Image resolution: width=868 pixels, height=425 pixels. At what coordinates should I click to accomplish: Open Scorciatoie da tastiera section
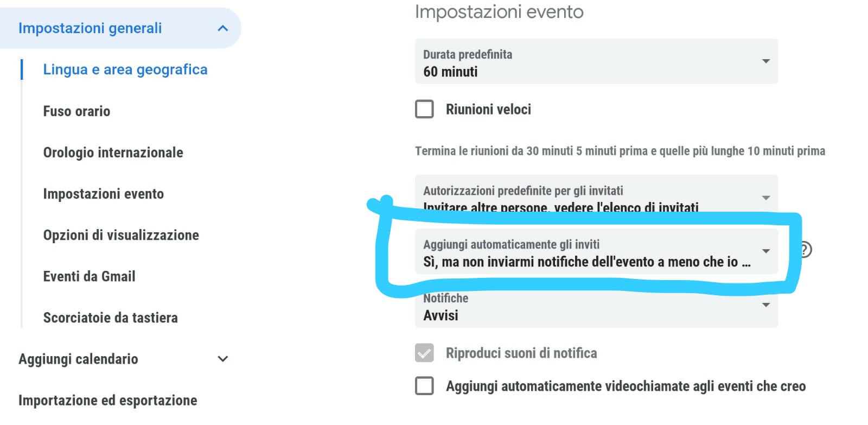[110, 318]
